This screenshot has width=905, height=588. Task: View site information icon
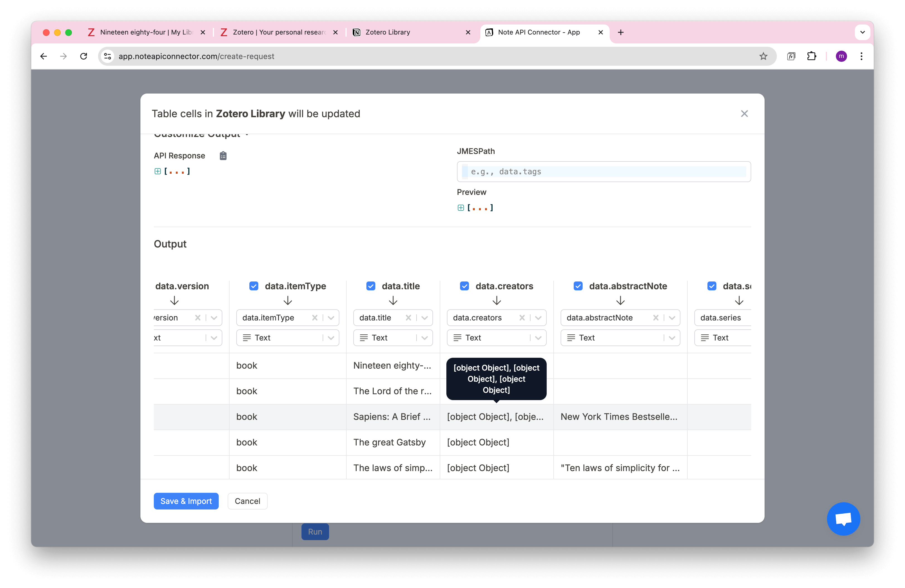click(x=108, y=56)
